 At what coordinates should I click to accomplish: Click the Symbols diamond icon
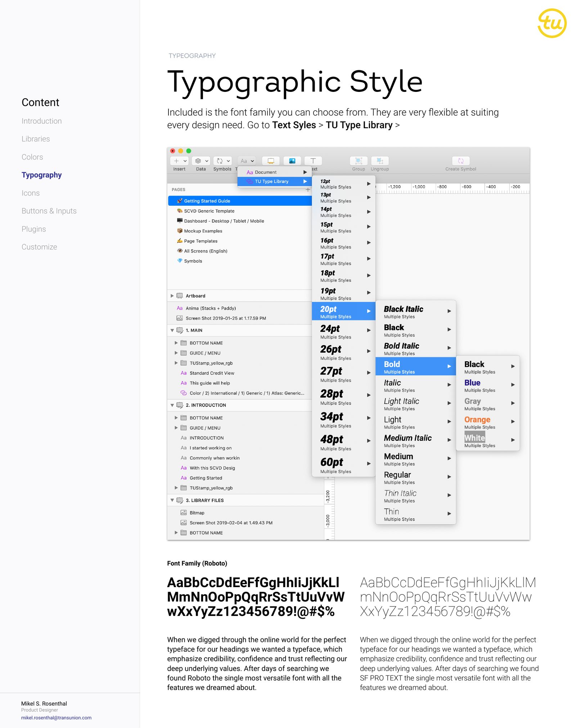tap(180, 261)
